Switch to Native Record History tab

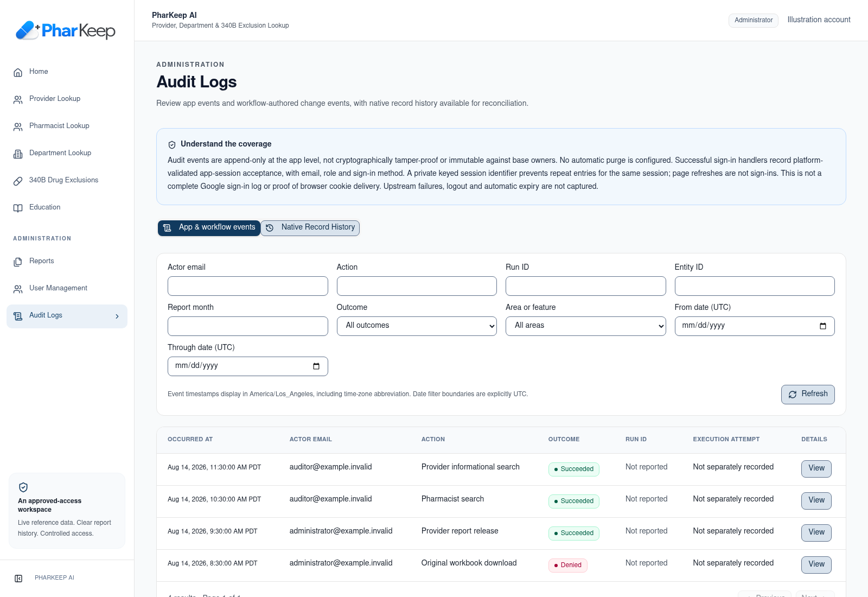pyautogui.click(x=310, y=228)
